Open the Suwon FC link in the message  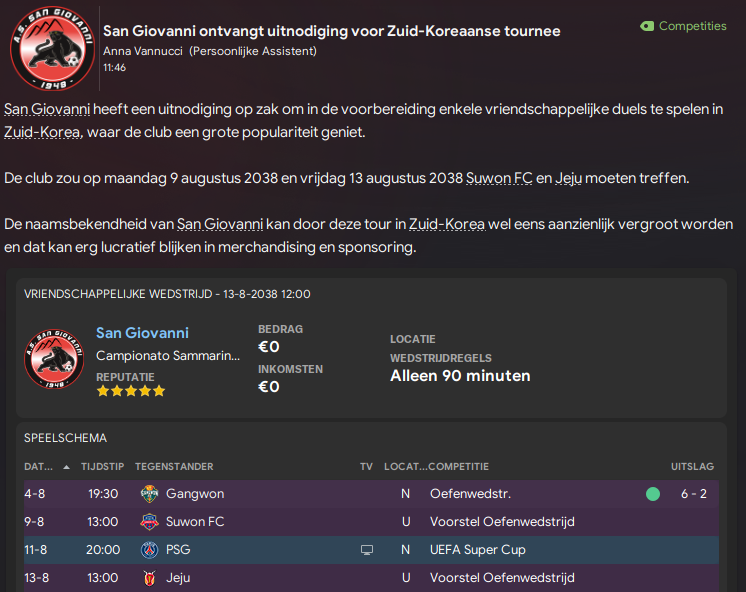pos(499,178)
